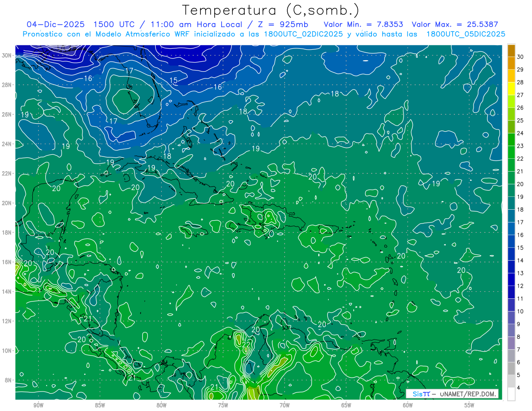532x411 pixels.
Task: Click '1500 UTC' time in header
Action: point(114,24)
